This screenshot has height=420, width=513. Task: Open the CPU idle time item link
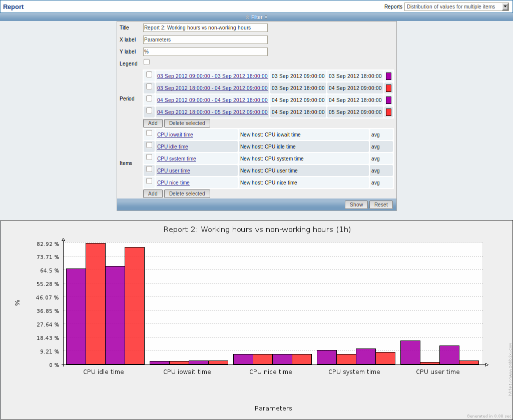click(x=172, y=147)
